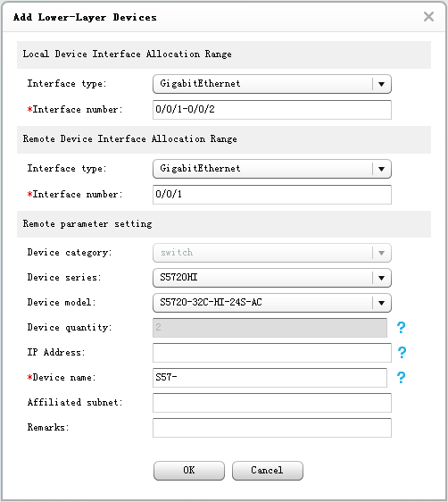
Task: Focus the local Interface number field 0/0/1-0/0/2
Action: tap(272, 110)
